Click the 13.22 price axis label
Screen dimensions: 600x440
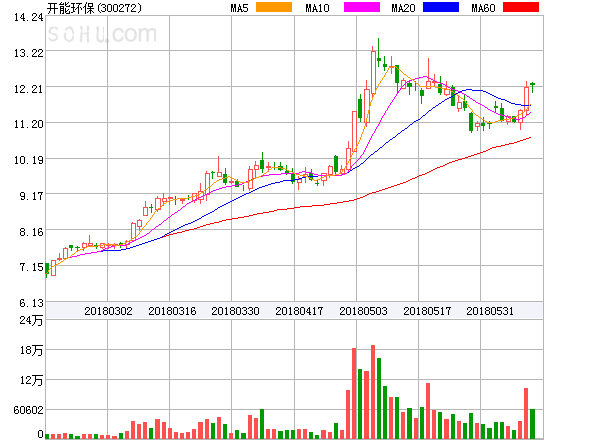point(29,53)
